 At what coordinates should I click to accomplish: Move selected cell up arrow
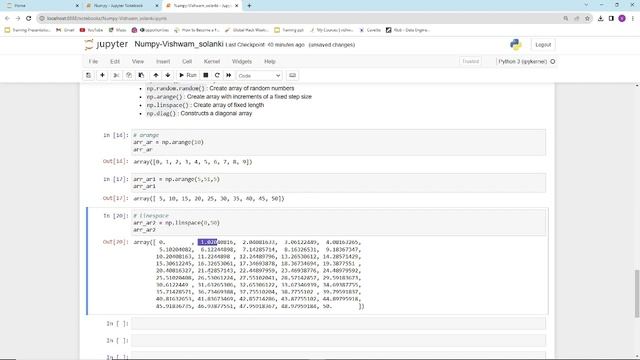coord(156,76)
